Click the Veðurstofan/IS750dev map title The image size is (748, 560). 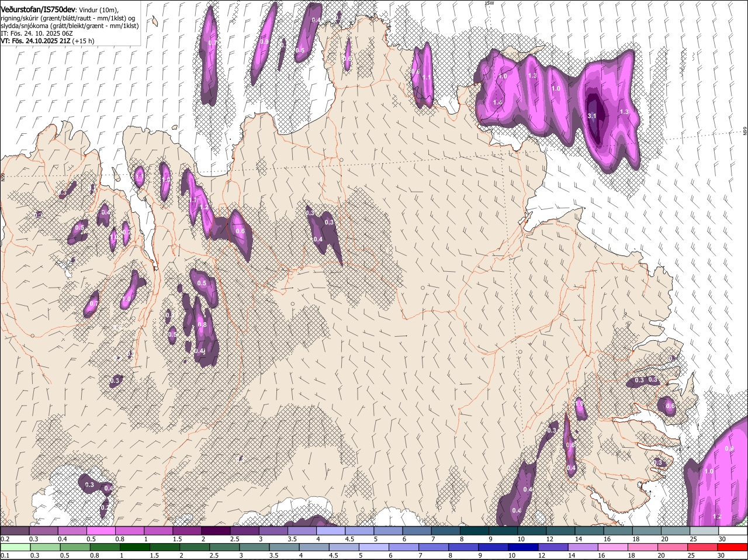(38, 10)
